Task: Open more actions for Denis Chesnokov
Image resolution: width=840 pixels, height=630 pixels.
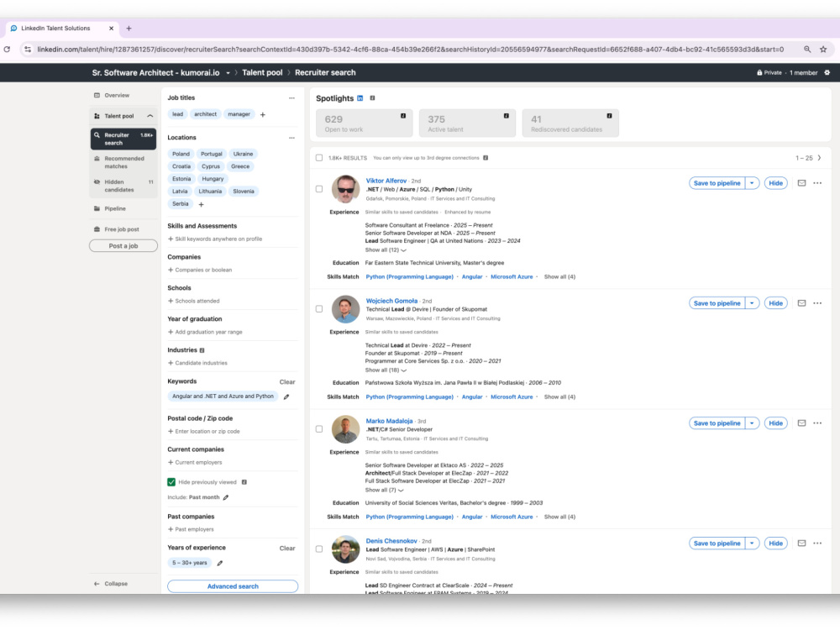Action: click(817, 543)
